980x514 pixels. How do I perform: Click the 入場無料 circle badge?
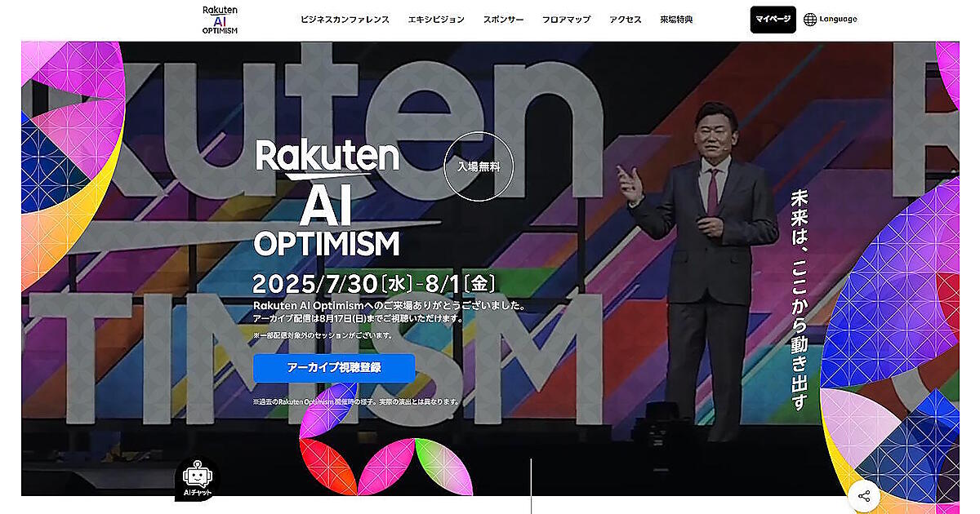click(479, 166)
